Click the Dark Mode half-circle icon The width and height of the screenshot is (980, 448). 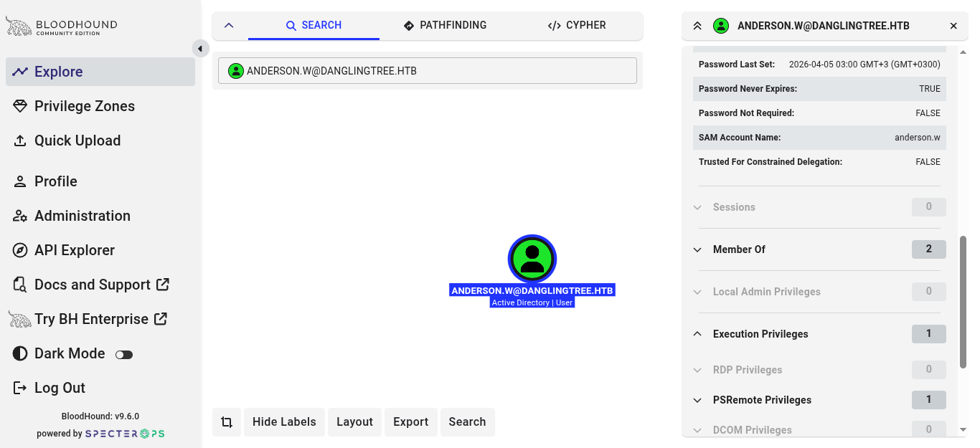click(20, 353)
